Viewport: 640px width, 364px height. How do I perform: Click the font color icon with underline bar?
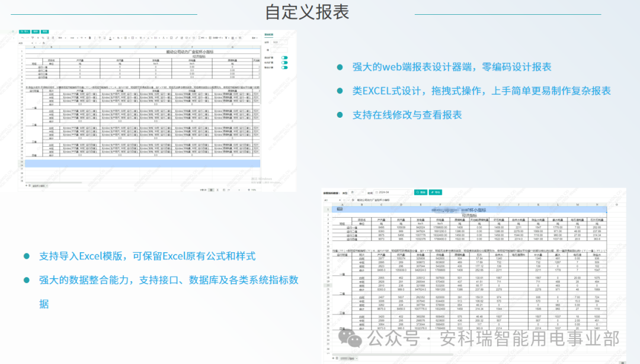click(110, 38)
